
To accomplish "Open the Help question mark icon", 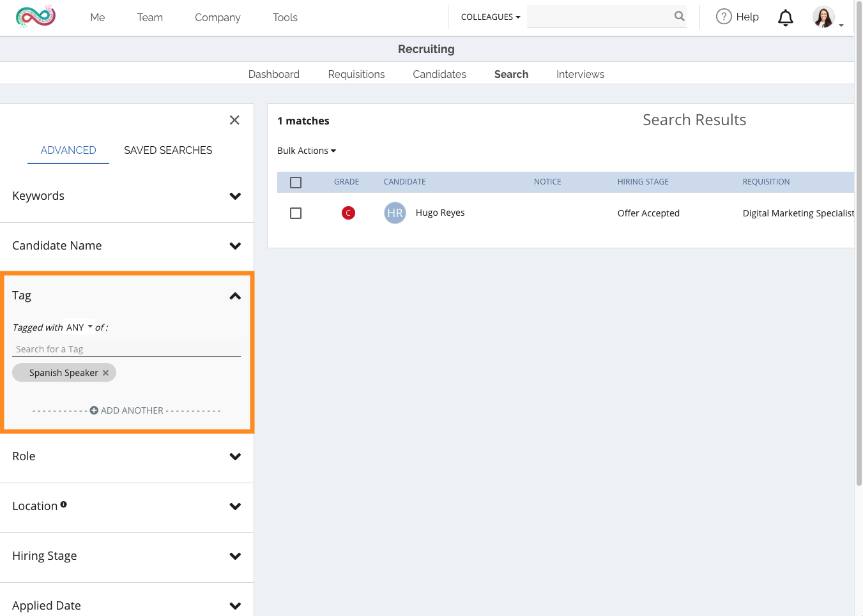I will (x=723, y=17).
